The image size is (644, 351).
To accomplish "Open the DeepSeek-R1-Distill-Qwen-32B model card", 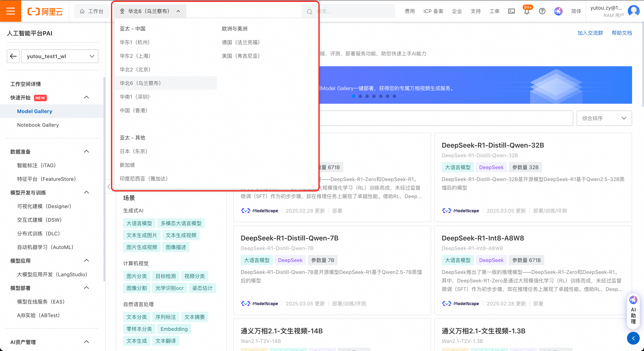I will tap(493, 145).
